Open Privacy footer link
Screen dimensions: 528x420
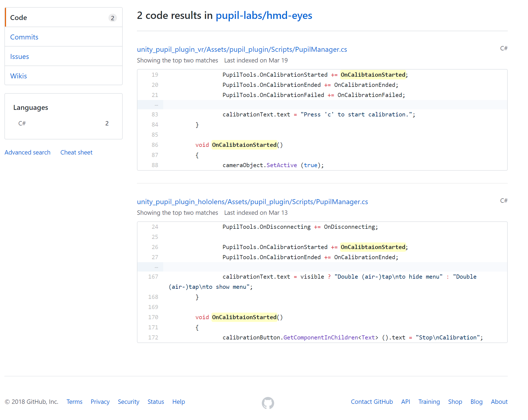coord(100,402)
